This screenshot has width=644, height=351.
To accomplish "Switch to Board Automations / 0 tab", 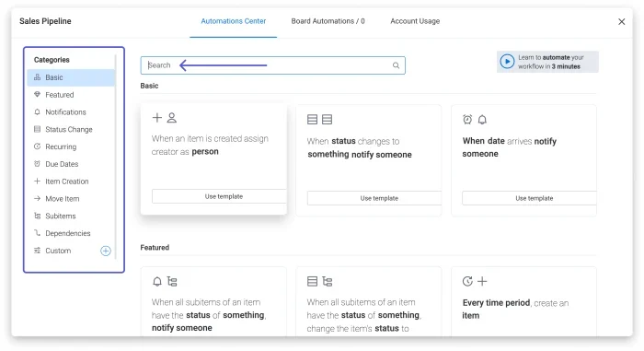I will pos(328,21).
